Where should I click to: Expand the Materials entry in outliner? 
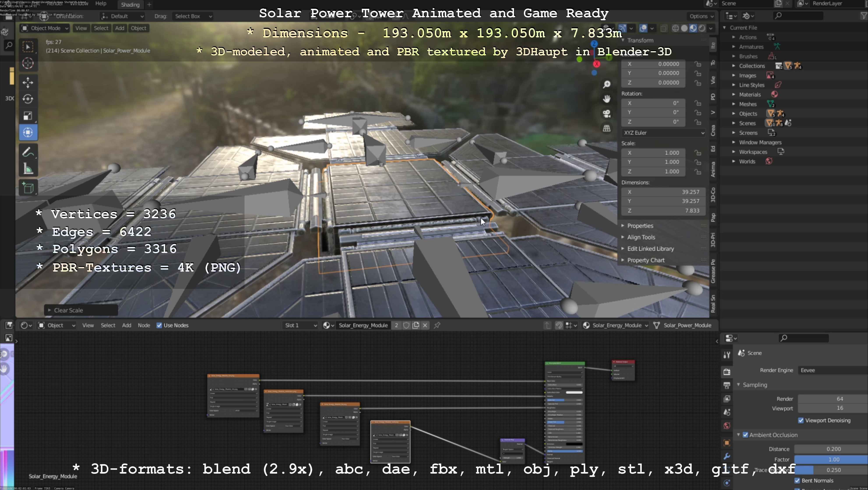tap(734, 95)
